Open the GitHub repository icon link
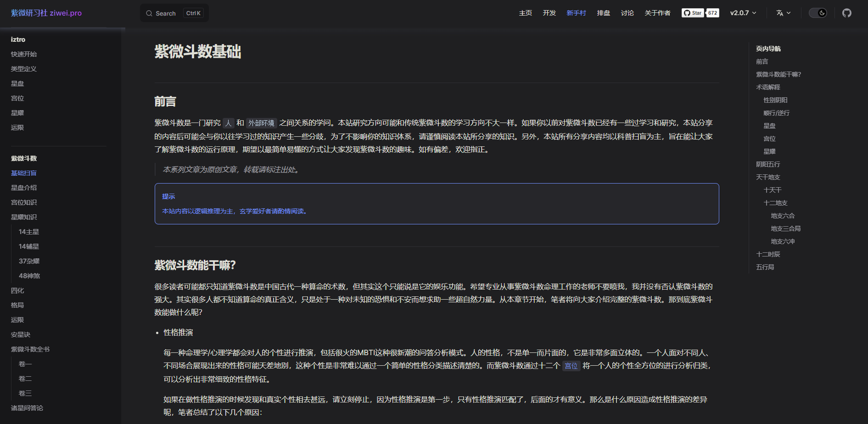Screen dimensions: 868x424 click(846, 13)
